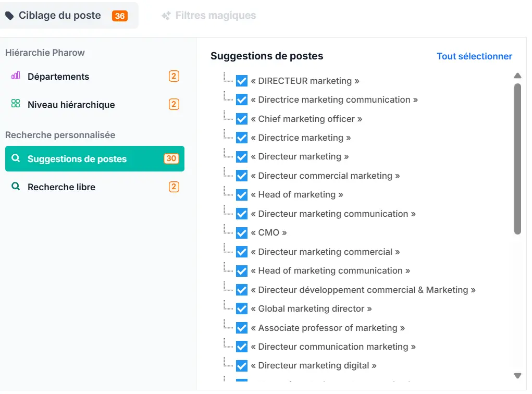532x394 pixels.
Task: Click the Tout sélectionner link
Action: click(474, 56)
